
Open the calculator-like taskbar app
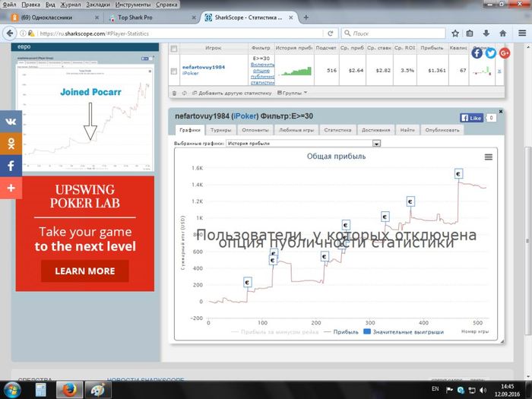tap(41, 390)
